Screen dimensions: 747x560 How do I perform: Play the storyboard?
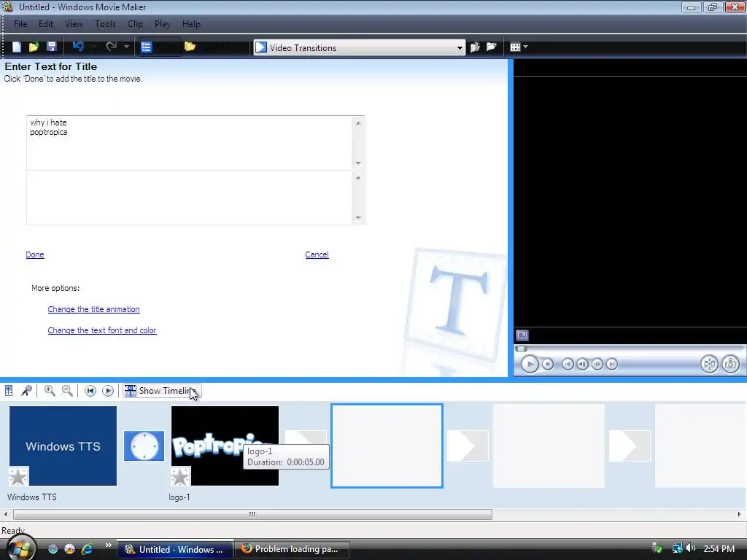click(x=108, y=391)
